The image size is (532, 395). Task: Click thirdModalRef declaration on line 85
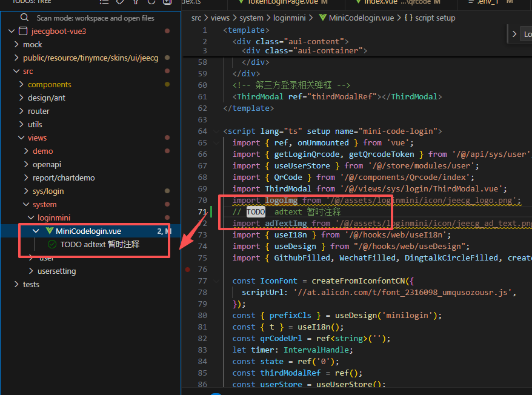click(x=290, y=373)
